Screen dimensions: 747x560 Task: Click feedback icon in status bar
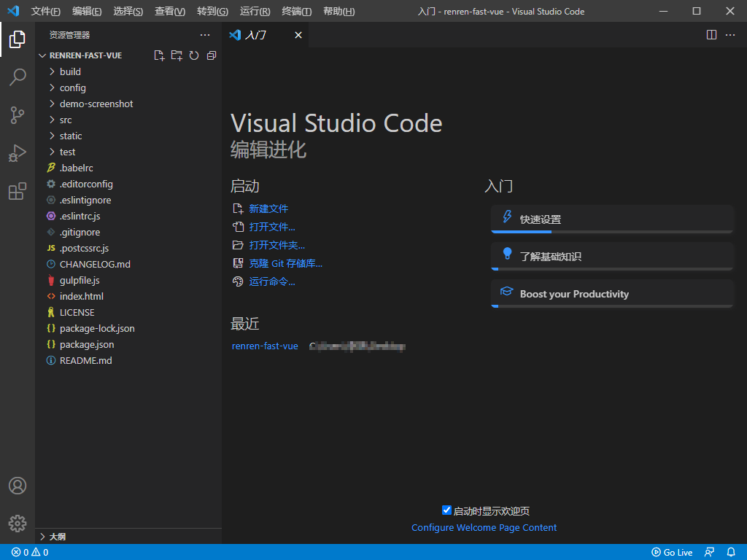[x=709, y=553]
